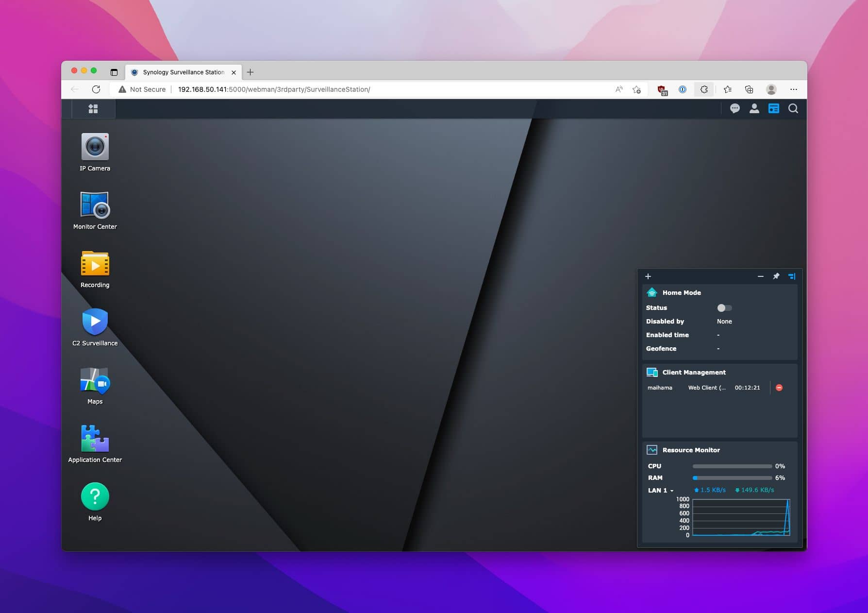The width and height of the screenshot is (868, 613).
Task: Open the browser collections icon
Action: click(x=749, y=89)
